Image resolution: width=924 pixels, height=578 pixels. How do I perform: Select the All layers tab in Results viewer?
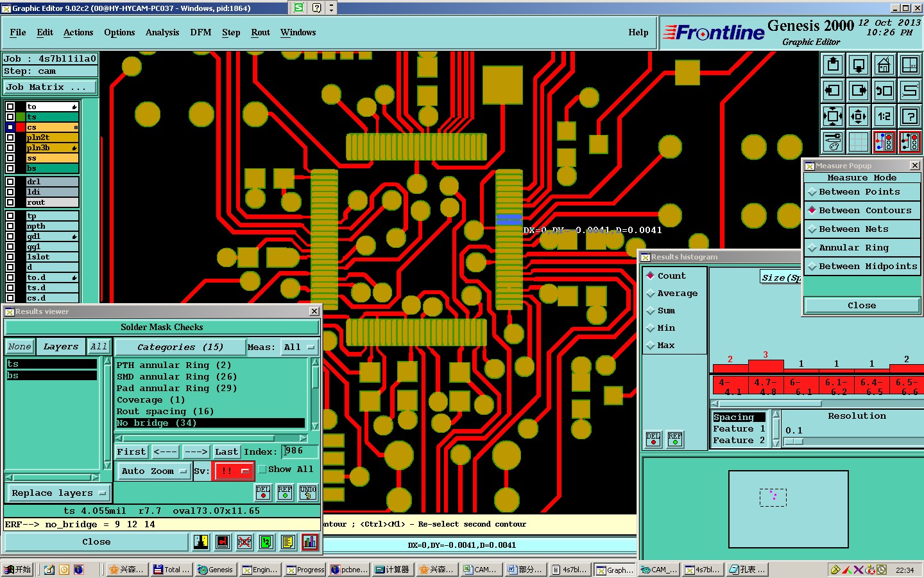coord(99,347)
